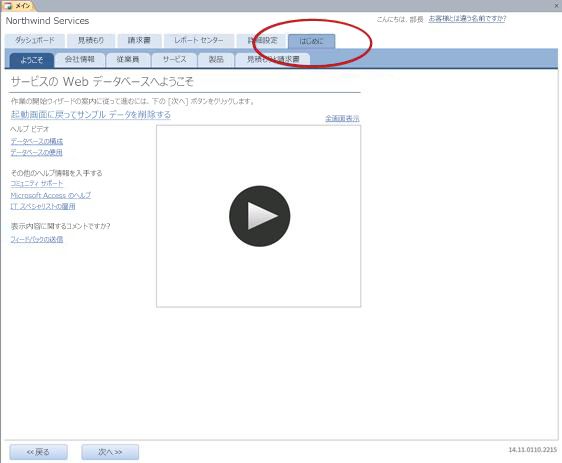This screenshot has height=463, width=562.
Task: Open the 詳細設定 tab
Action: pos(262,40)
